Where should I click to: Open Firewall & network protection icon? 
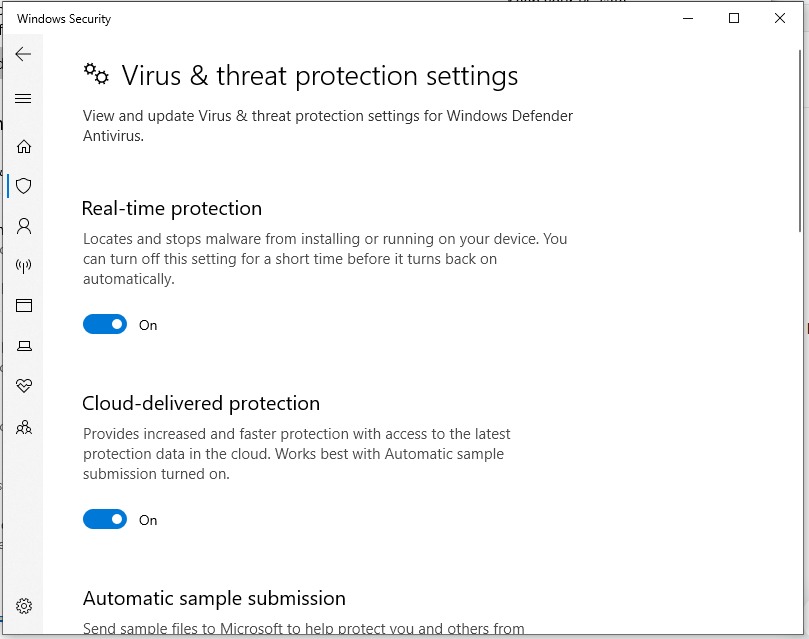[24, 266]
